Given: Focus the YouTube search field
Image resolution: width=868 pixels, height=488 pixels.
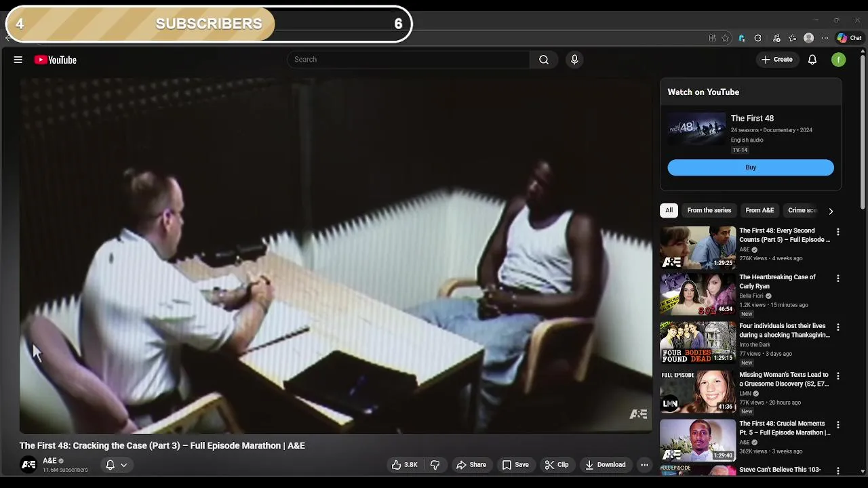Looking at the screenshot, I should pos(408,60).
